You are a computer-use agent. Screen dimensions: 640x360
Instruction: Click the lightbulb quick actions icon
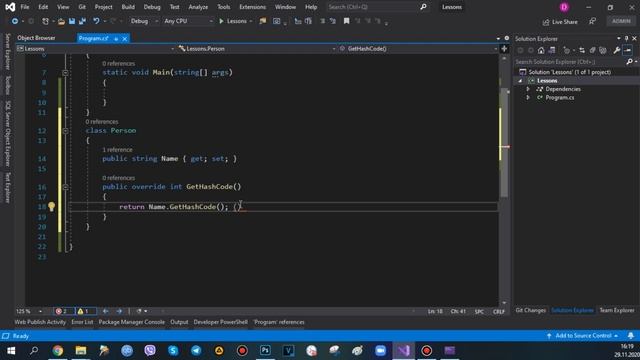coord(51,207)
